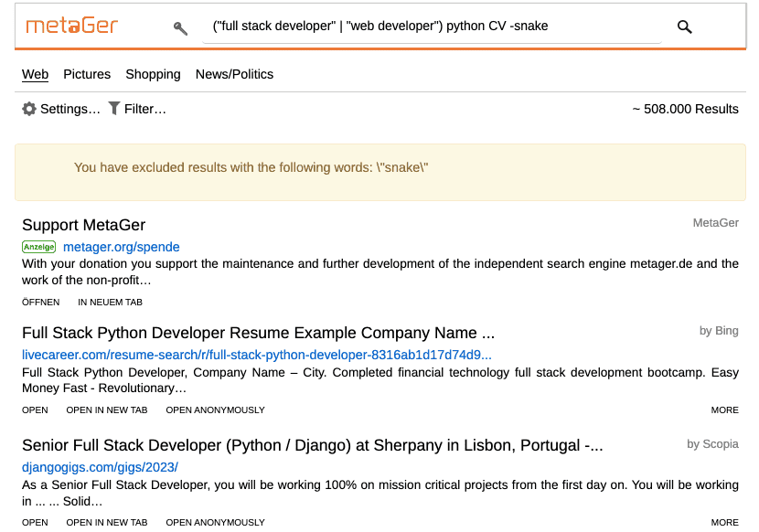Click ÖFFNEN under Support MetaGer
This screenshot has height=532, width=759.
point(40,303)
